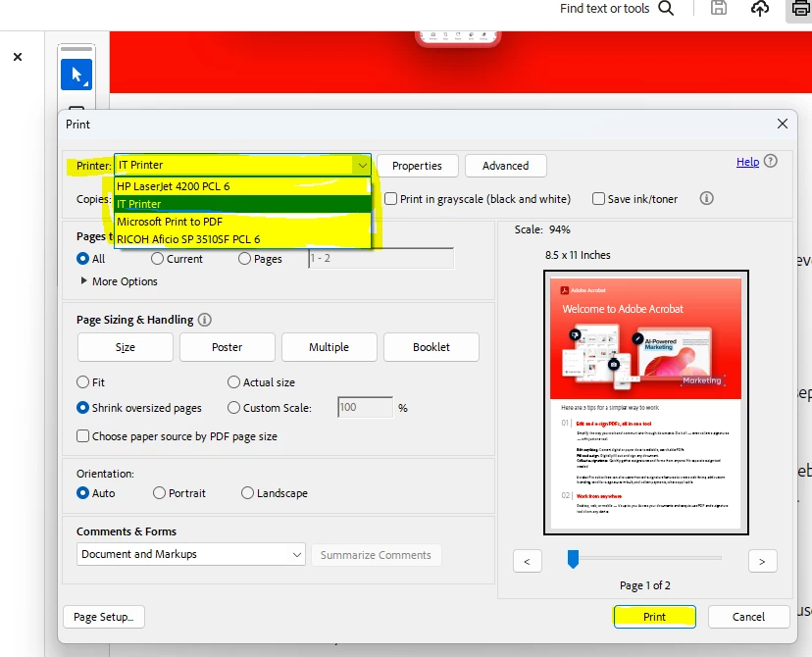The width and height of the screenshot is (812, 657).
Task: Click the Help question mark icon
Action: pos(771,161)
